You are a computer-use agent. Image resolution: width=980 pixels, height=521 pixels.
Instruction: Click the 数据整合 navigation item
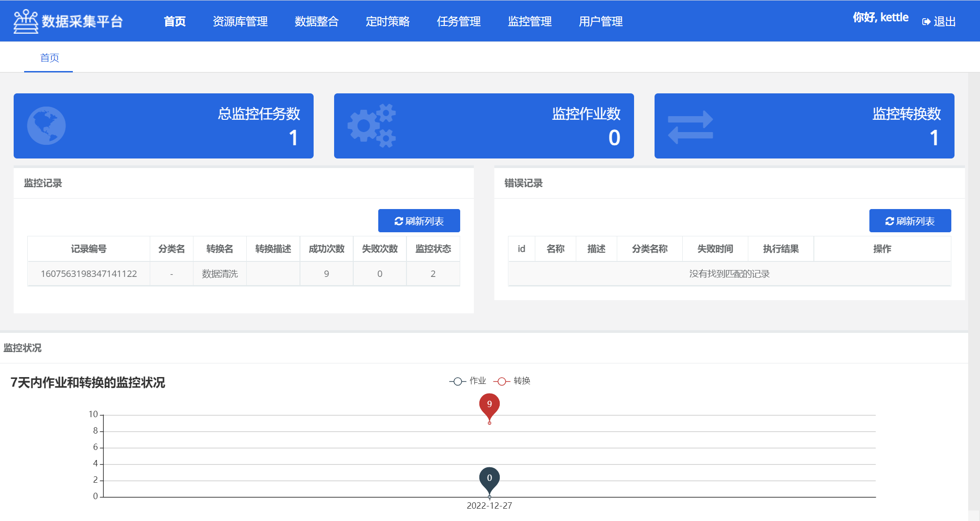(x=316, y=21)
